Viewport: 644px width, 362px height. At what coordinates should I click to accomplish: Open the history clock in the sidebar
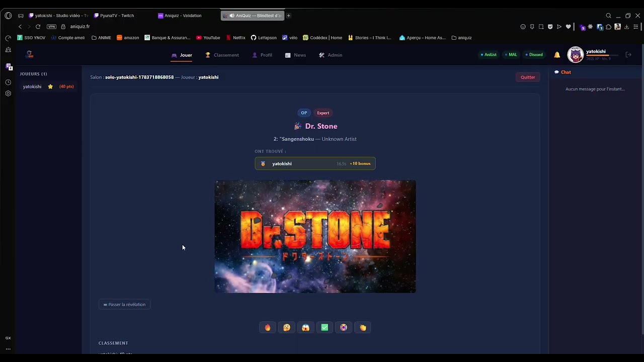coord(8,82)
